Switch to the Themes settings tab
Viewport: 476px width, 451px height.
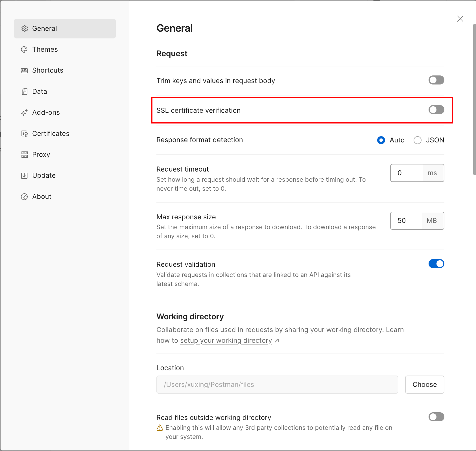pyautogui.click(x=45, y=49)
